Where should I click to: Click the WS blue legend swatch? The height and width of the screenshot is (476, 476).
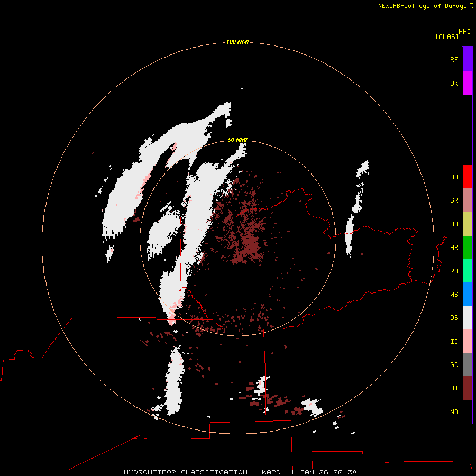(467, 294)
